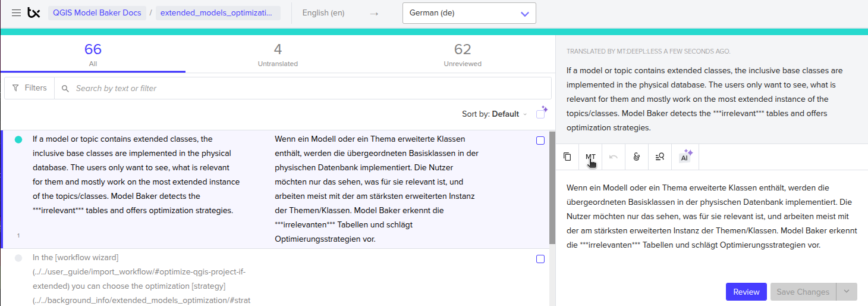Click the 'Translated by MT:DEEPL' status text
868x306 pixels.
(649, 52)
